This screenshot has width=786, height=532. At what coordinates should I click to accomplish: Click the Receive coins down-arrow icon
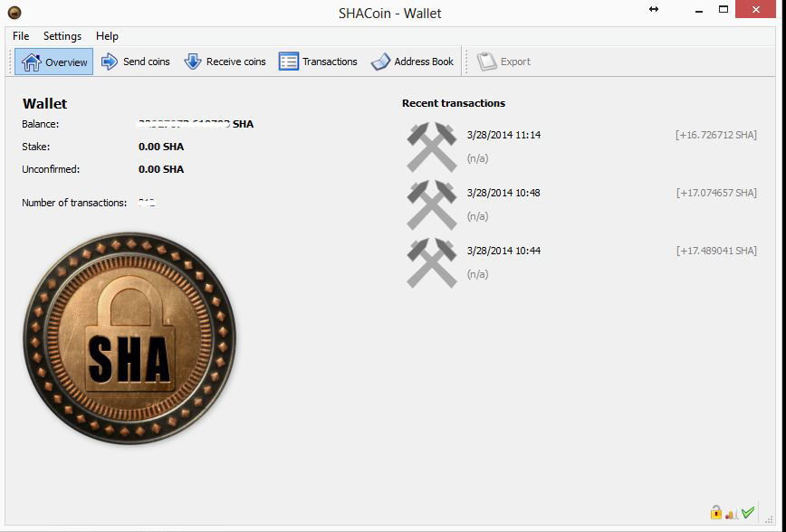193,62
